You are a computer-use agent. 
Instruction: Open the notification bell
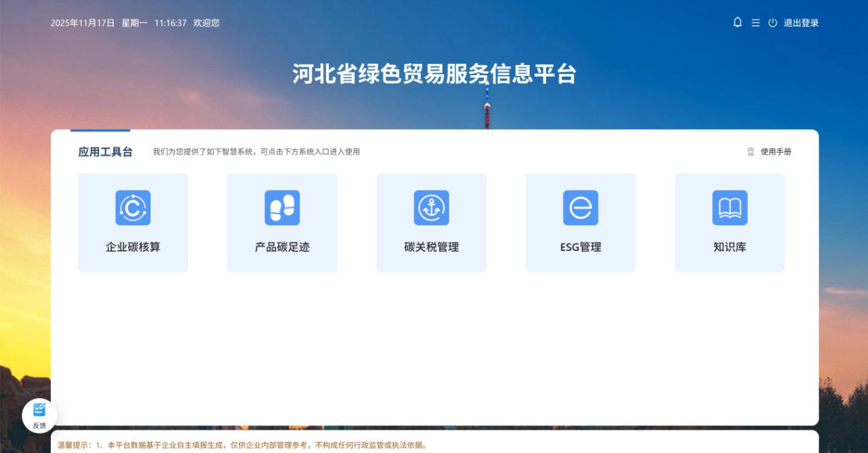pyautogui.click(x=737, y=22)
